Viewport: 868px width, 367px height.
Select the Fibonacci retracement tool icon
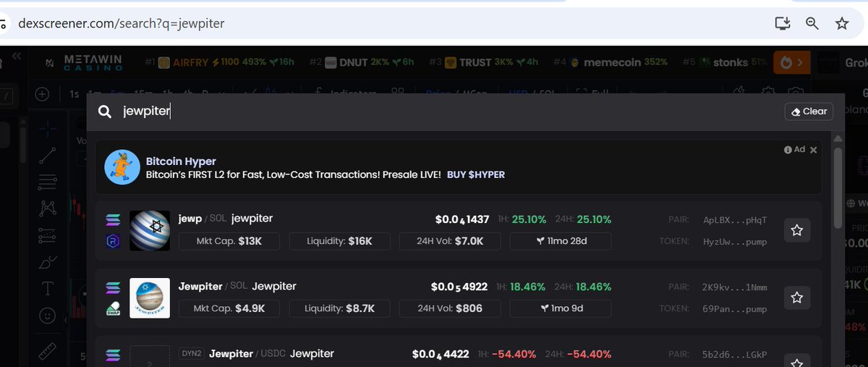[x=48, y=181]
